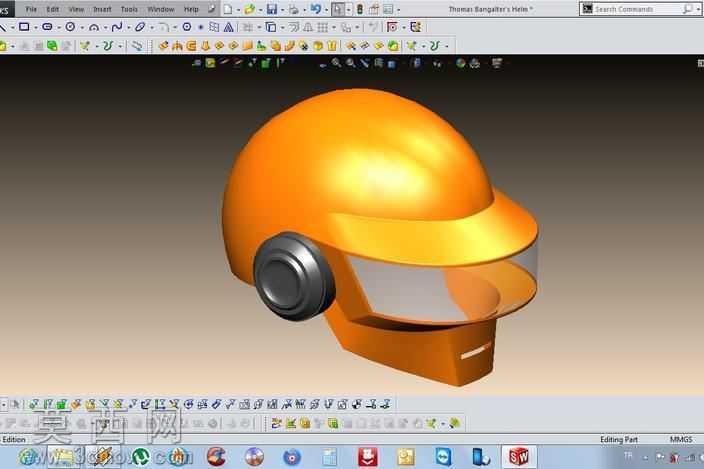Expand the Circle tool dropdown arrow

[x=82, y=28]
